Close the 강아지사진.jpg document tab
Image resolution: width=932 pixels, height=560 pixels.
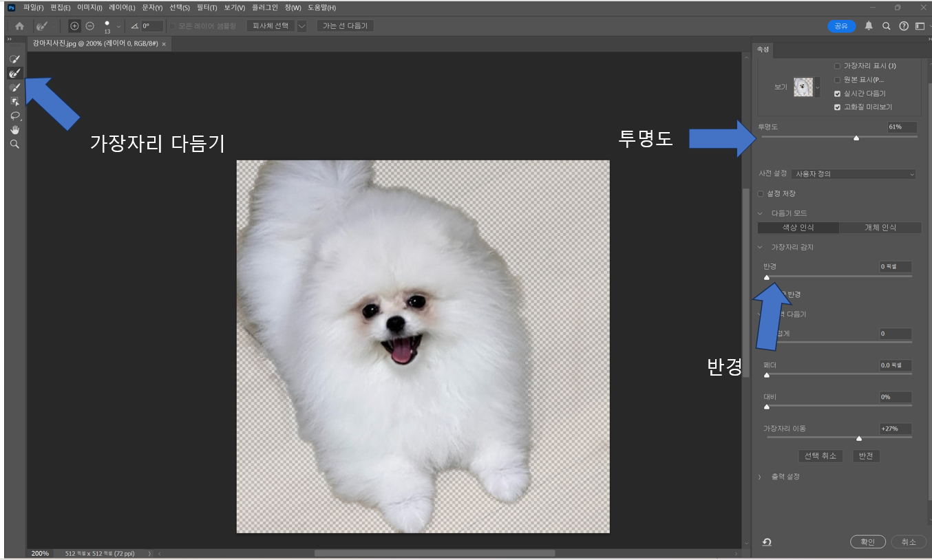(164, 44)
